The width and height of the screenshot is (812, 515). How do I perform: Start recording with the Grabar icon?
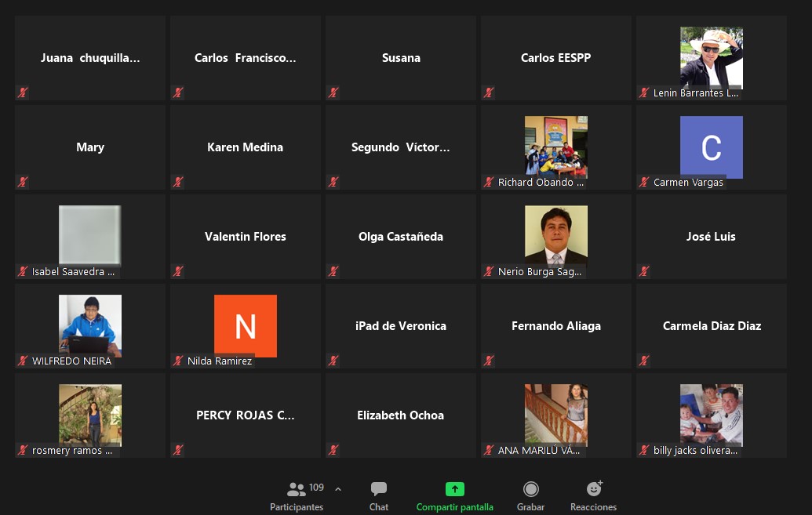click(x=531, y=489)
